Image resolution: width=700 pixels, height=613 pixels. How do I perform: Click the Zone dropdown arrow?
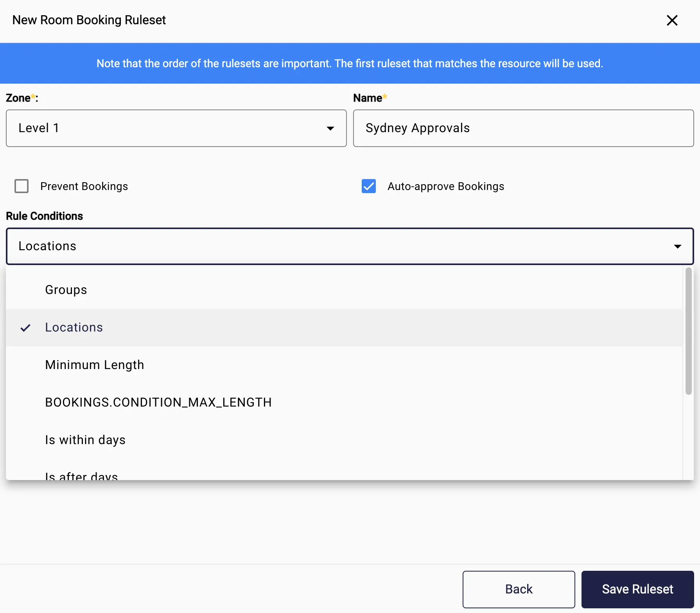(330, 128)
